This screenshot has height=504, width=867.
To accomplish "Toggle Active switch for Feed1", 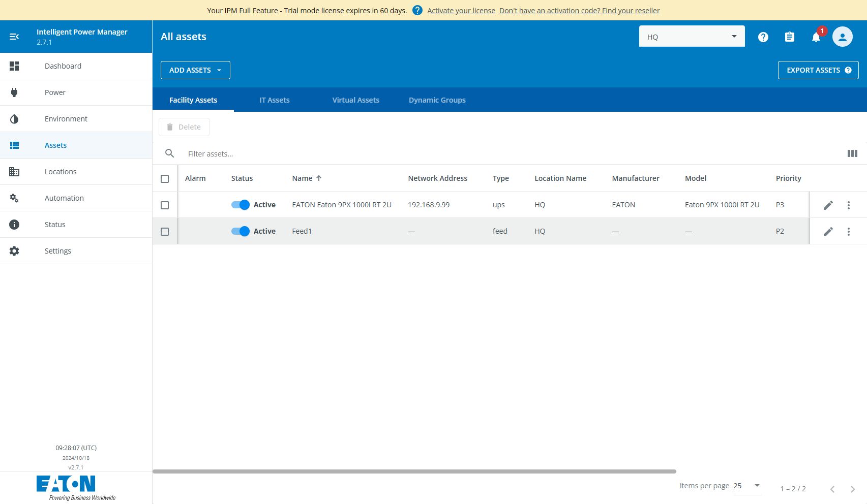I will click(241, 231).
